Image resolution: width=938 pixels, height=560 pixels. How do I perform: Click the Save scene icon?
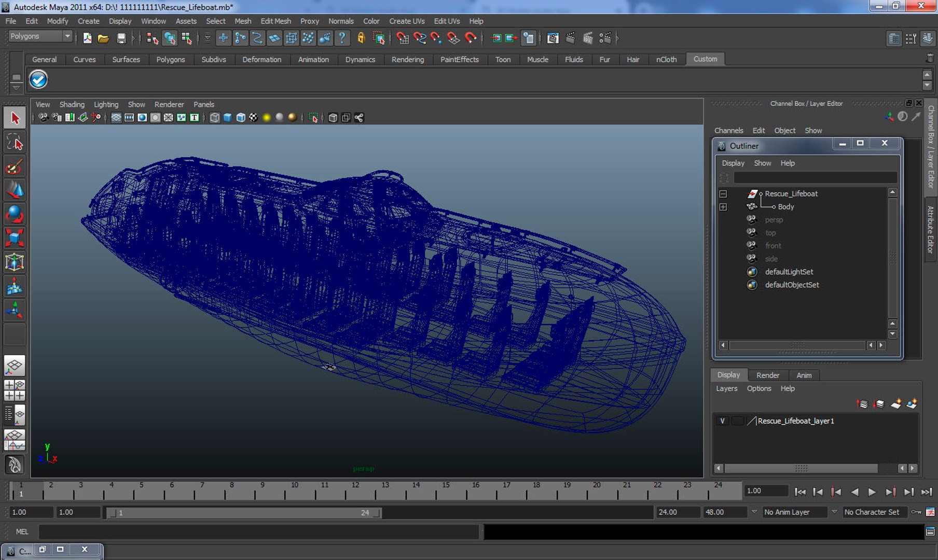coord(121,38)
